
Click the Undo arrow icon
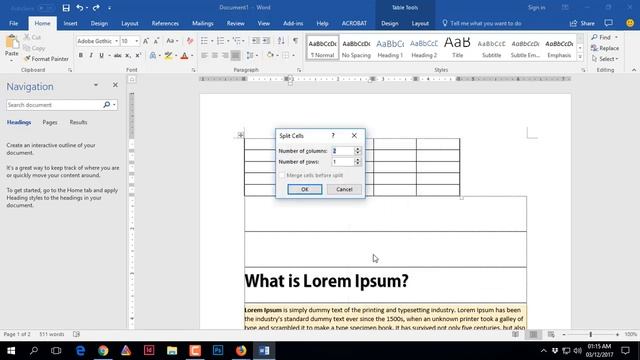tap(80, 8)
